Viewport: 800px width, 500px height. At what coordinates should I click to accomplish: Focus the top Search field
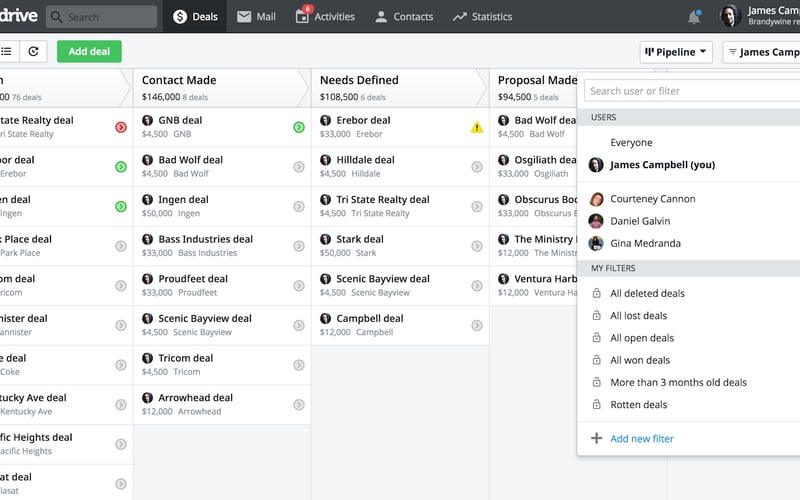pos(102,17)
